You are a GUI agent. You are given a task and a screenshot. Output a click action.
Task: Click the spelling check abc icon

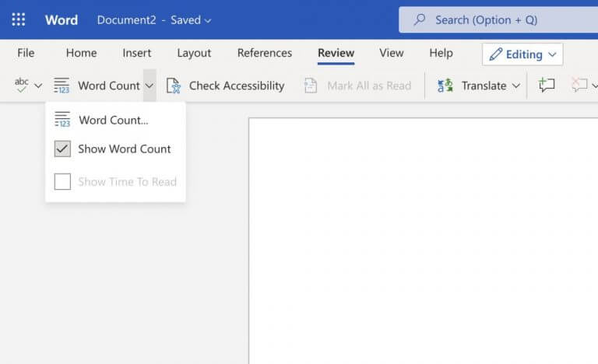22,86
